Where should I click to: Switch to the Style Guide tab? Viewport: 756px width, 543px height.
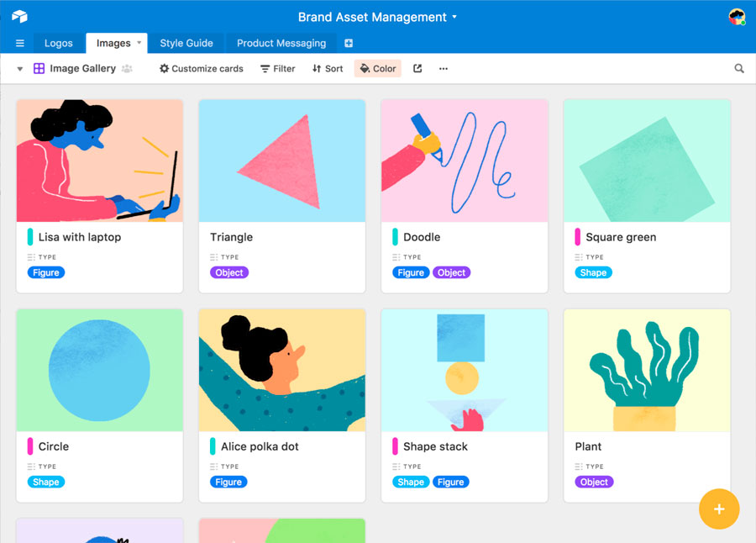coord(186,44)
